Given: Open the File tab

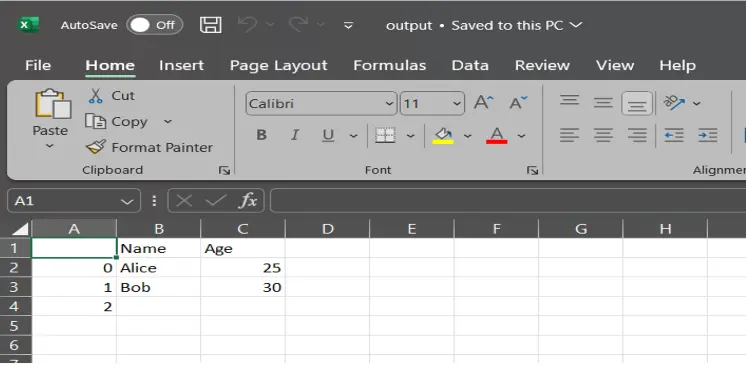Looking at the screenshot, I should (38, 65).
